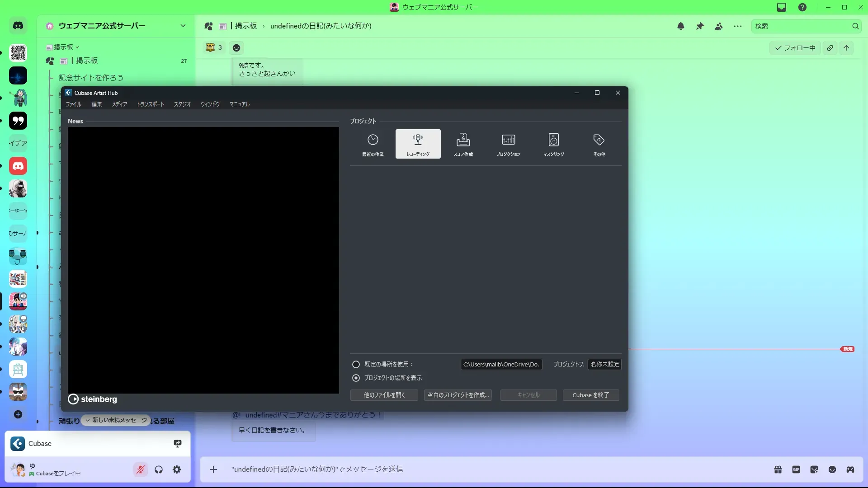Click the Discord headphones deafen icon
Image resolution: width=868 pixels, height=488 pixels.
tap(159, 470)
